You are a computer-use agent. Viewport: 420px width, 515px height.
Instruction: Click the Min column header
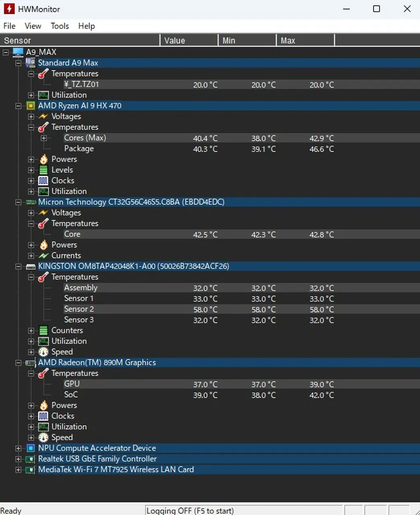(x=247, y=40)
